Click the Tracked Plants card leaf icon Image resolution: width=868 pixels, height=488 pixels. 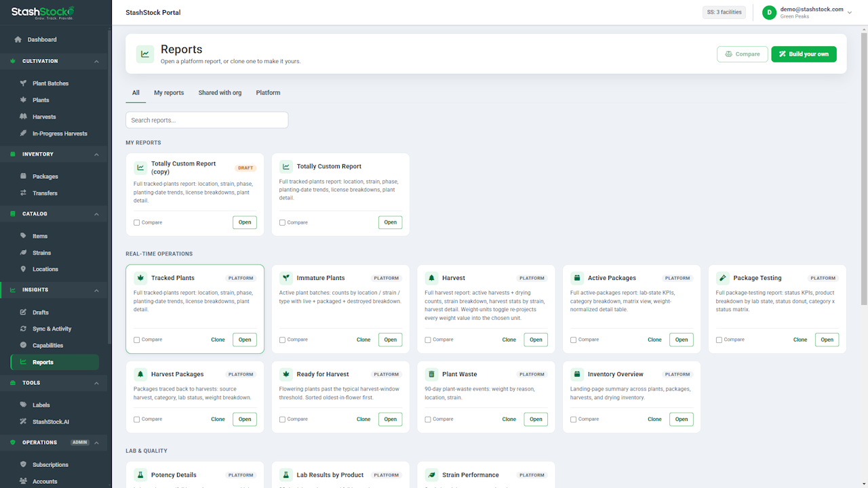(x=140, y=278)
